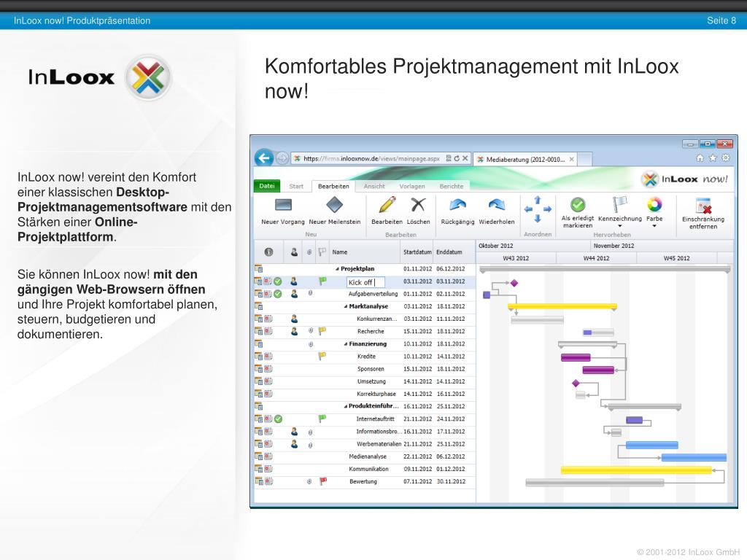Click the browser refresh icon in address bar

tap(457, 158)
